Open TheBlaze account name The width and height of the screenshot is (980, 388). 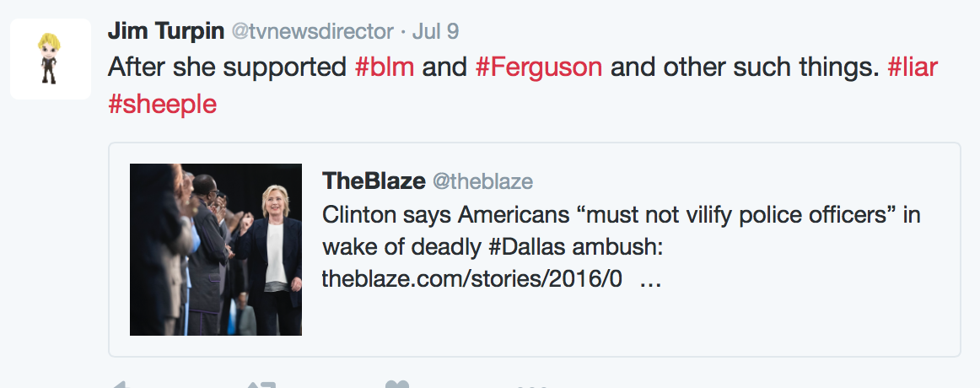374,181
